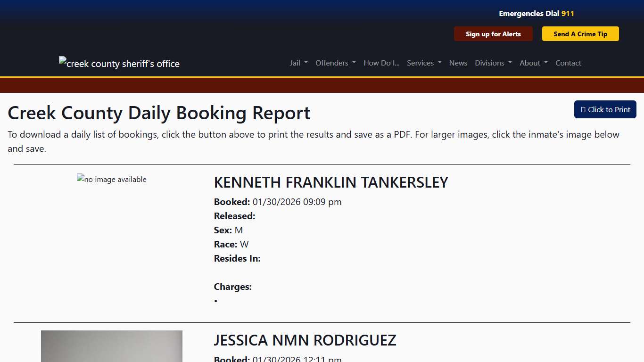Screen dimensions: 644x362
Task: Expand the Services dropdown
Action: 423,63
